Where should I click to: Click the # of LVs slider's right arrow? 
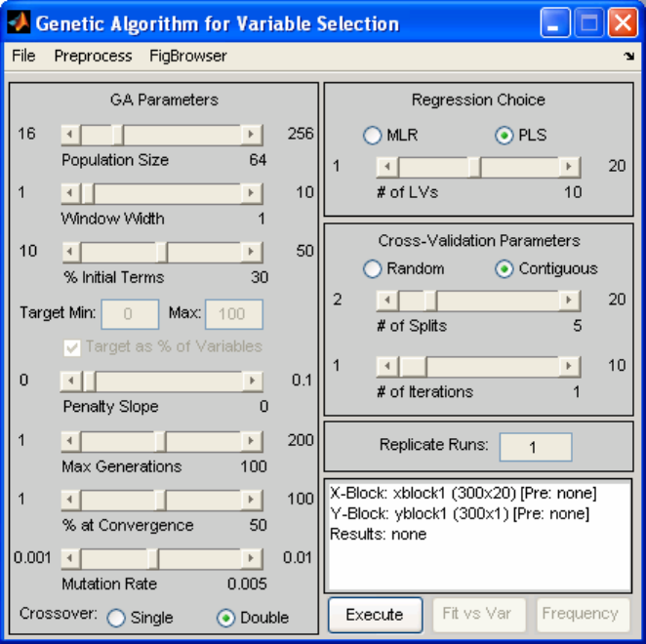570,168
